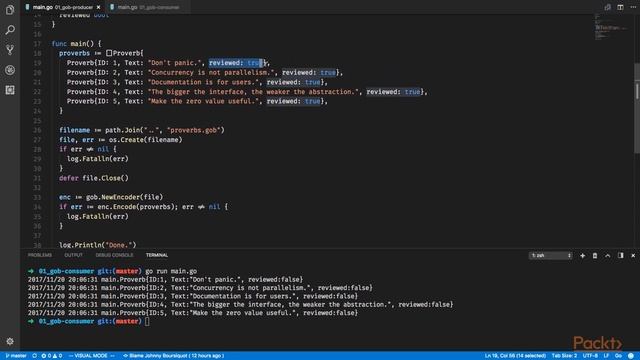Click terminal output line for ID:4

(240, 304)
